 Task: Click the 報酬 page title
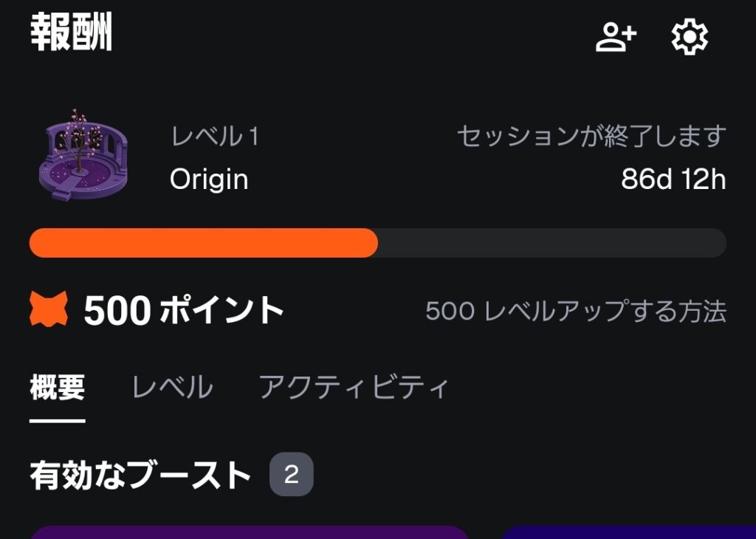(71, 34)
